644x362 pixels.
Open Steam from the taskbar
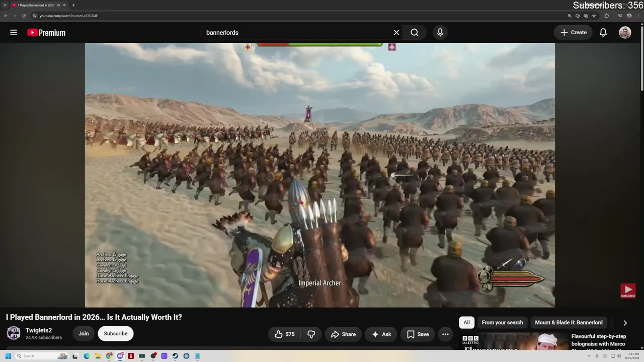(x=175, y=356)
